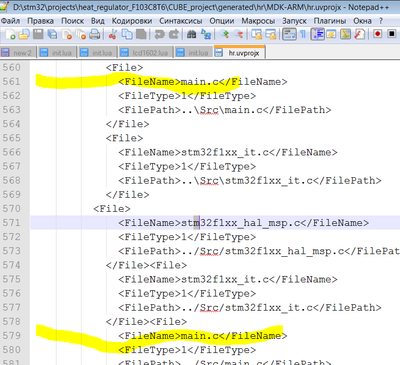Click FileType on line 580
This screenshot has width=400, height=365.
click(x=187, y=350)
